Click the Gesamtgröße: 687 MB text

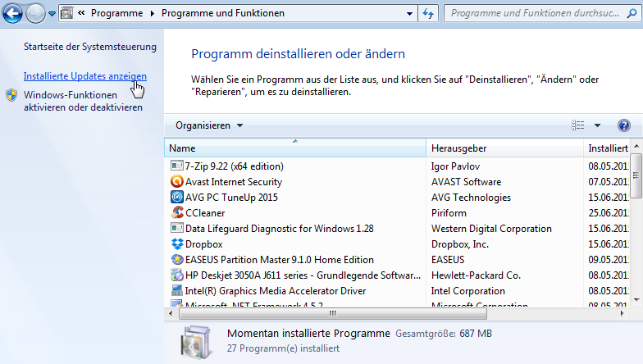443,334
